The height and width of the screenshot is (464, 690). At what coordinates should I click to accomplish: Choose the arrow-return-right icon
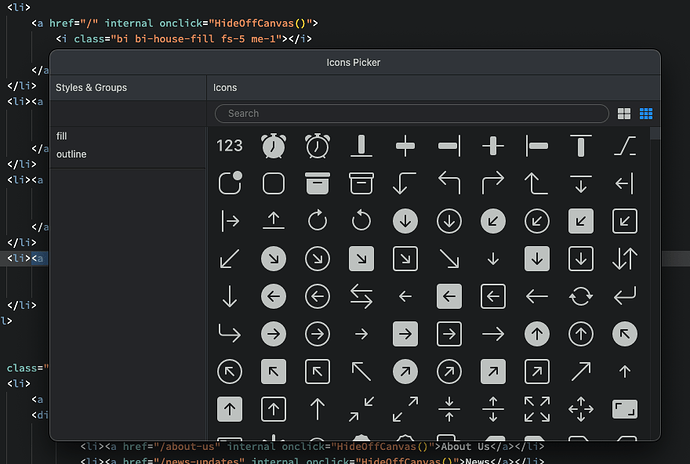229,333
